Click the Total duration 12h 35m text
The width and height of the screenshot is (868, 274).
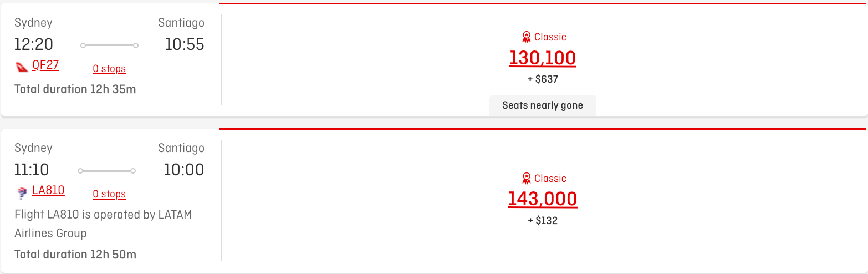pyautogui.click(x=75, y=89)
